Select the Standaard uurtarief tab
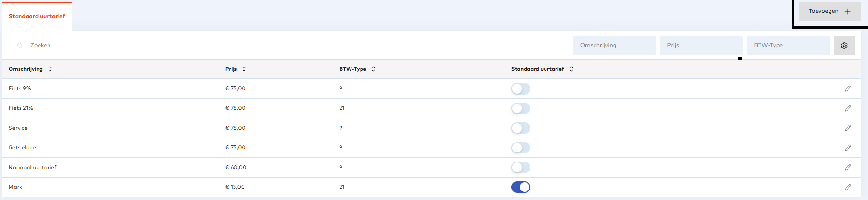The height and width of the screenshot is (200, 868). tap(37, 17)
